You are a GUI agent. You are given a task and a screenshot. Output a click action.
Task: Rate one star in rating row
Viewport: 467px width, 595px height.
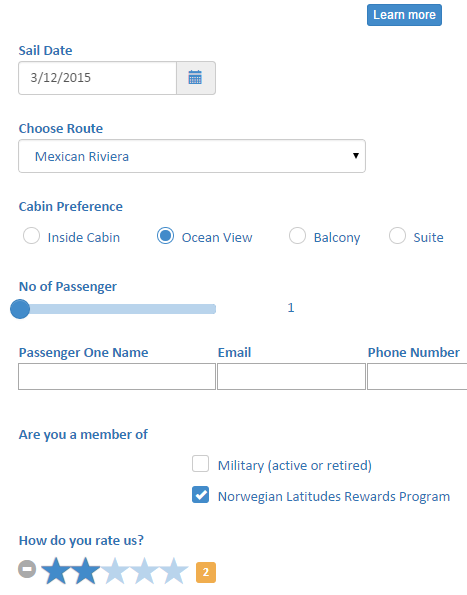(56, 570)
